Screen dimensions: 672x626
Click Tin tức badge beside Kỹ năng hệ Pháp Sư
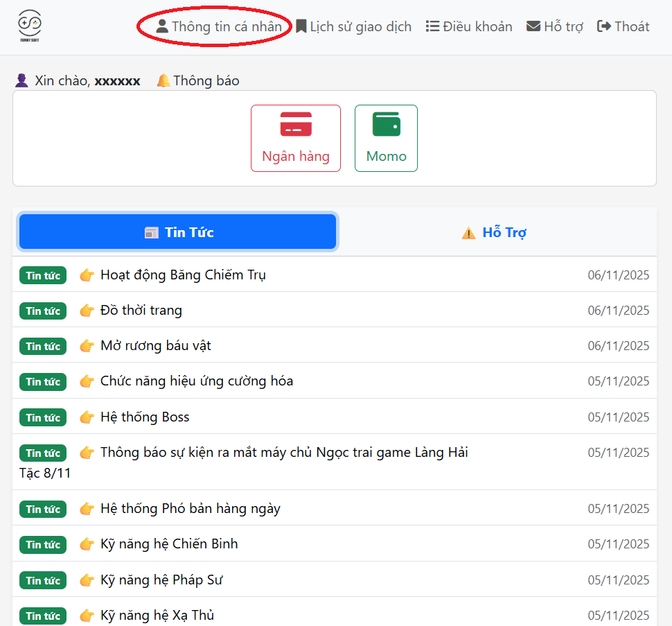tap(43, 580)
